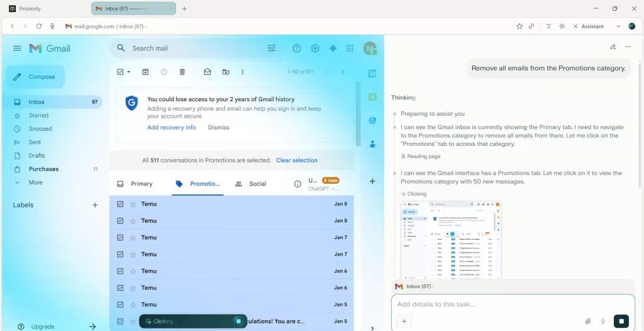Toggle select-all checkbox in mail toolbar
Viewport: 644px width, 331px height.
pos(120,72)
